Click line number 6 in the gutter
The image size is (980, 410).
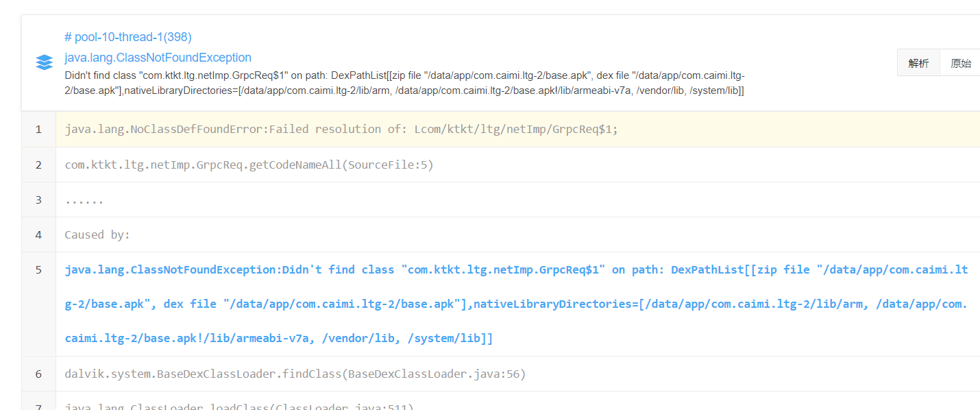(x=38, y=374)
